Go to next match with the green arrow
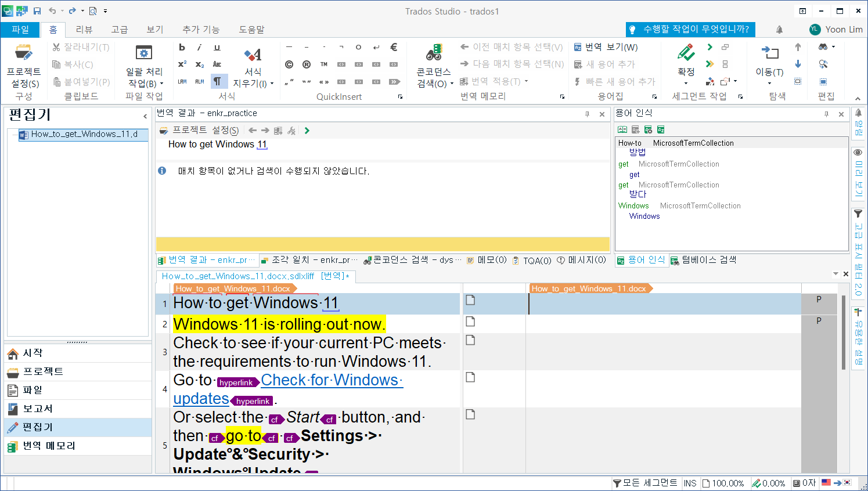Image resolution: width=868 pixels, height=491 pixels. (307, 131)
